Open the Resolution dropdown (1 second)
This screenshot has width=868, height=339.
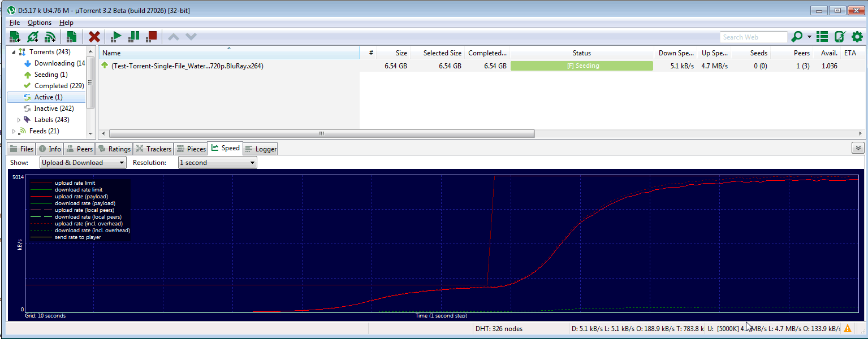pos(217,163)
